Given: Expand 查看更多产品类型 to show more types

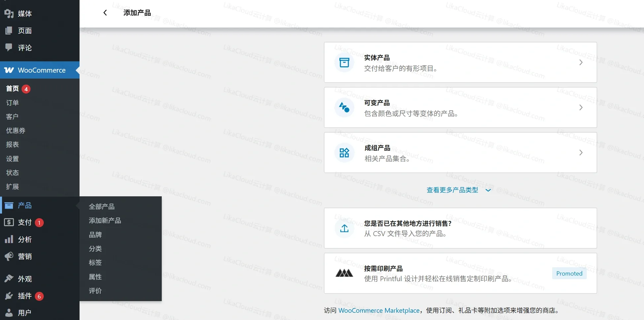Looking at the screenshot, I should tap(459, 190).
